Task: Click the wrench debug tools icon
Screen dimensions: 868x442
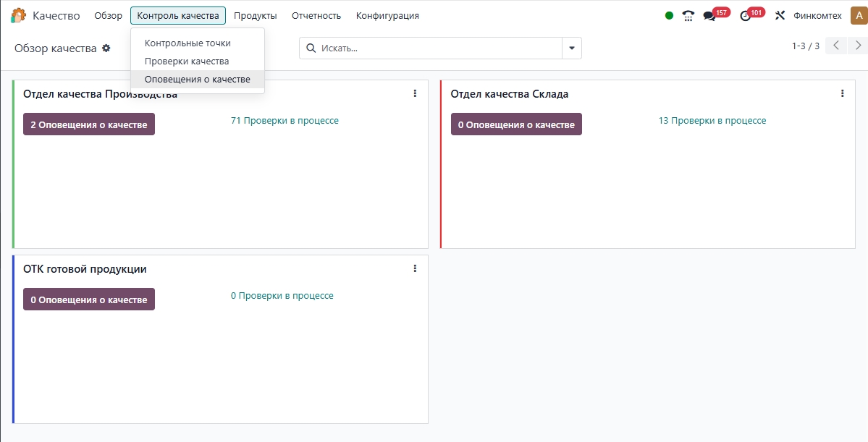Action: 780,15
